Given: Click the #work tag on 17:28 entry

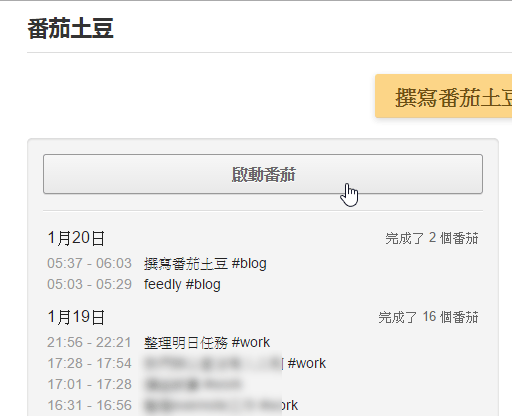Looking at the screenshot, I should point(307,363).
